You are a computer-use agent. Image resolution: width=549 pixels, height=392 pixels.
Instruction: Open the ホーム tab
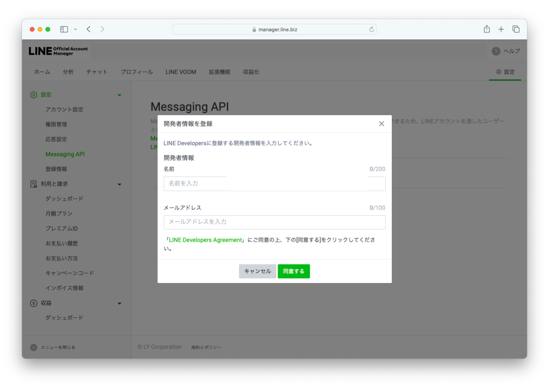42,72
